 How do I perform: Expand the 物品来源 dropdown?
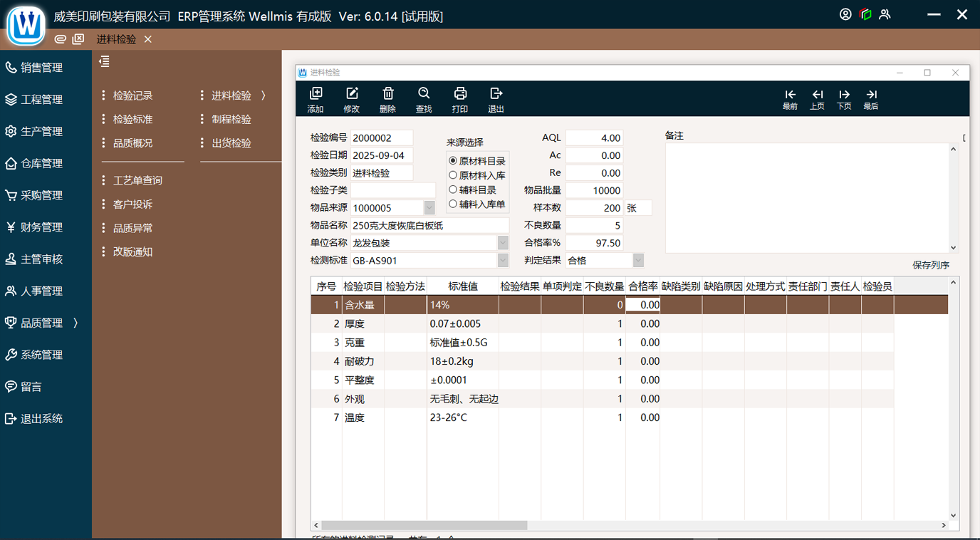429,208
